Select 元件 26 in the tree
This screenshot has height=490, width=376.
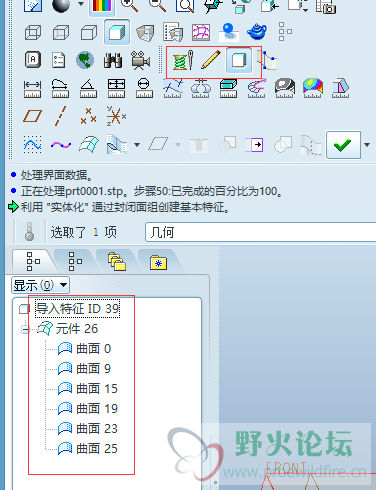click(76, 329)
